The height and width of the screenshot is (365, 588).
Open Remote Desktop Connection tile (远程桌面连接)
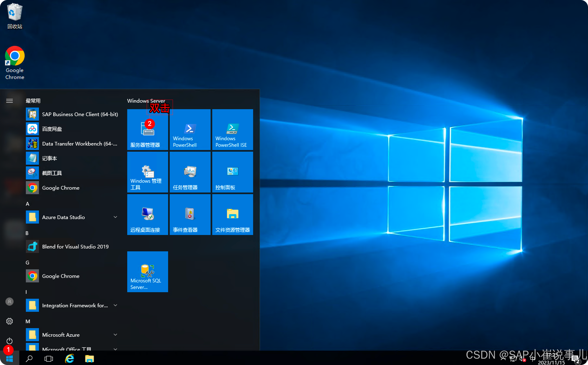click(148, 214)
